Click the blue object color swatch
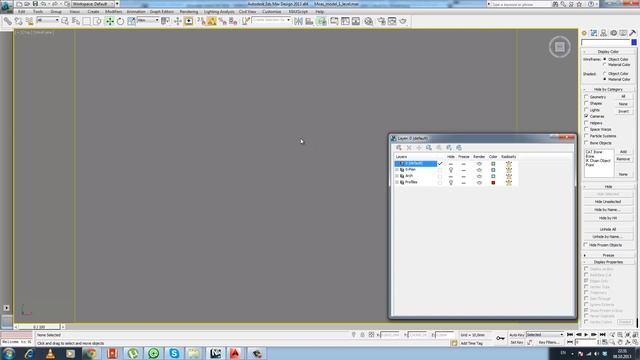The height and width of the screenshot is (360, 640). pyautogui.click(x=634, y=42)
